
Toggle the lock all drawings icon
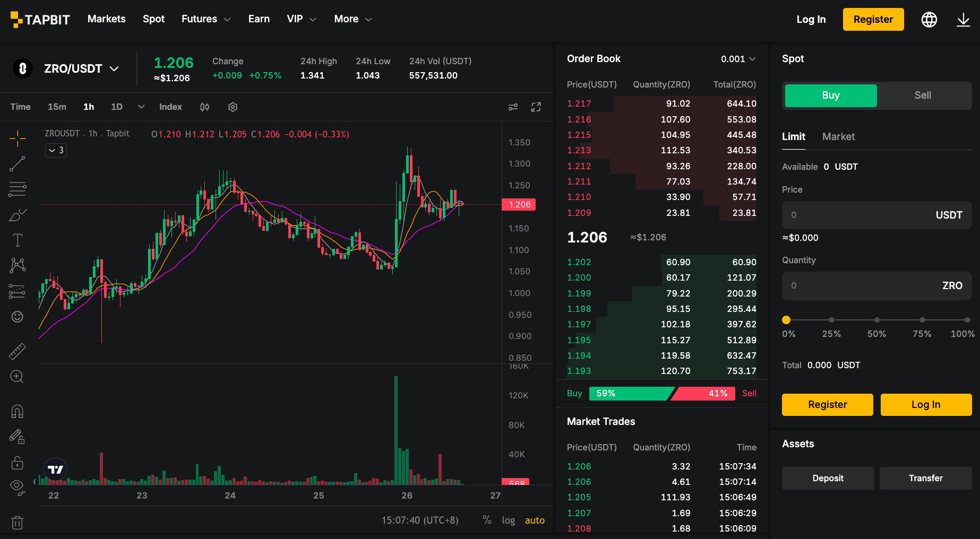pos(18,463)
